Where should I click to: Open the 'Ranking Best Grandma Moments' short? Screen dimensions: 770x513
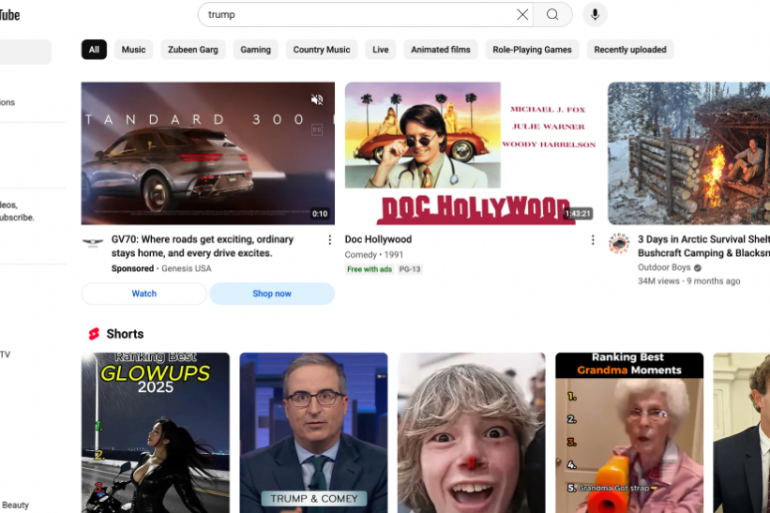coord(629,433)
